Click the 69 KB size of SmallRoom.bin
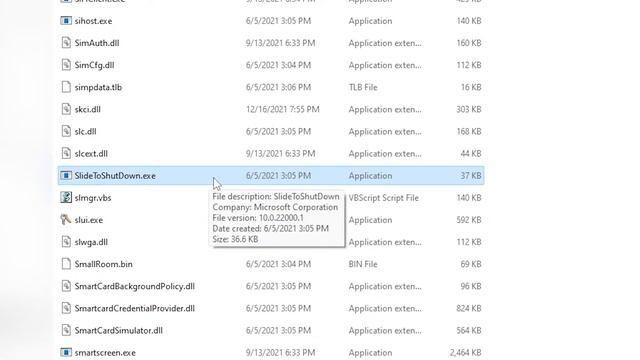Viewport: 640px width, 360px height. click(x=471, y=264)
